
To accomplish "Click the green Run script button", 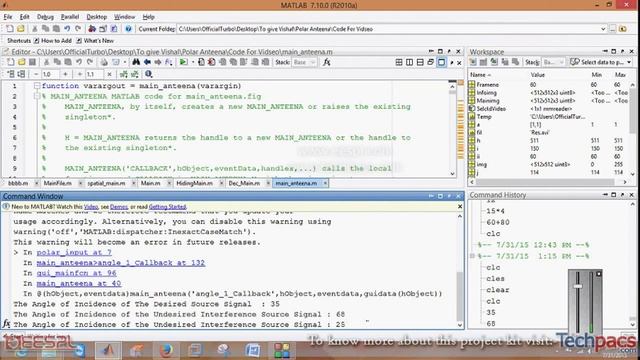I will [x=183, y=62].
